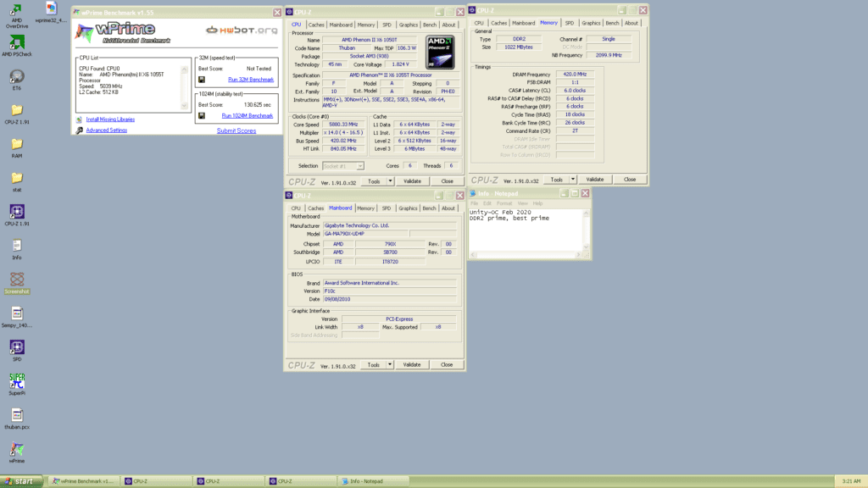The height and width of the screenshot is (488, 868).
Task: Expand Tools arrow in CPU-Z CPU-tab window
Action: pos(390,181)
